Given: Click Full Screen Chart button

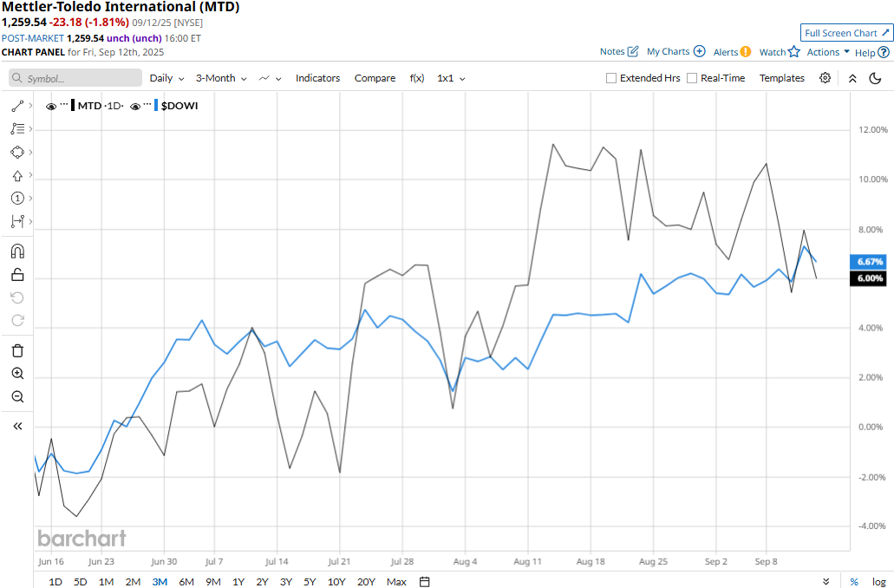Looking at the screenshot, I should (x=846, y=33).
